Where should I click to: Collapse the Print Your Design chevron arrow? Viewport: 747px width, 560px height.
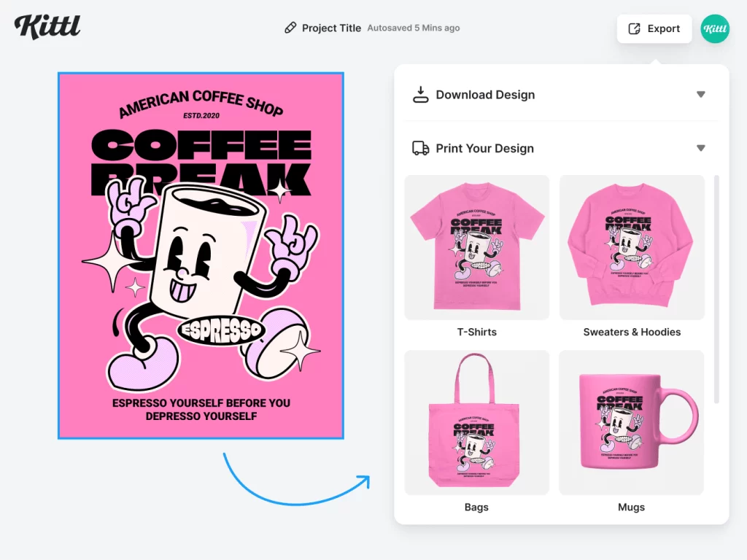700,149
